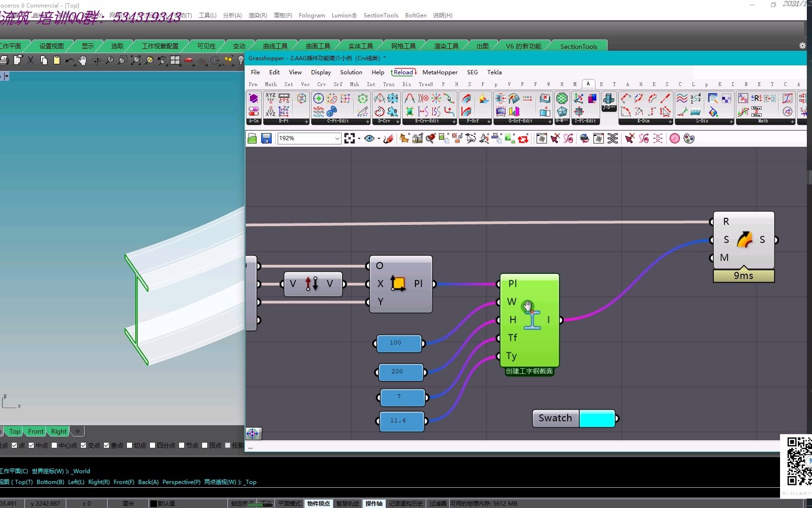The width and height of the screenshot is (812, 508).
Task: Open the Grasshopper File menu
Action: click(x=255, y=72)
